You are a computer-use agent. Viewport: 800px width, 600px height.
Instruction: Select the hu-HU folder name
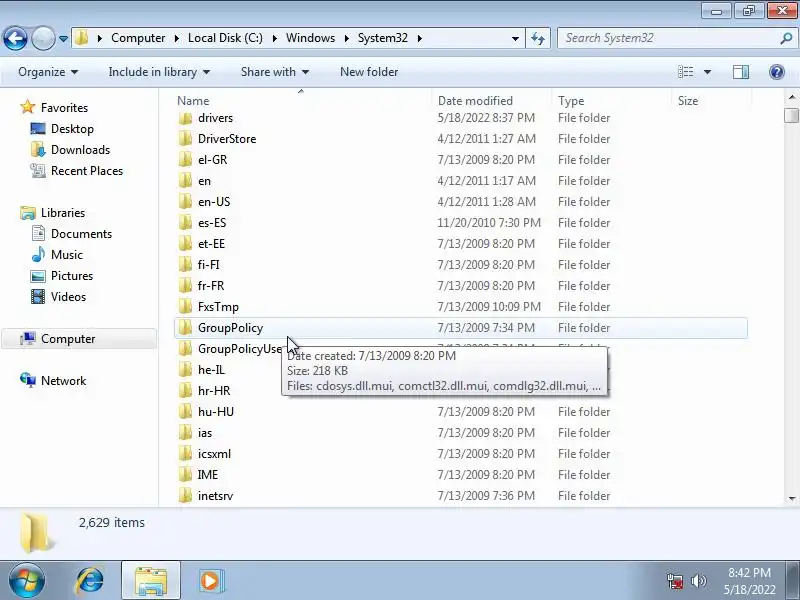tap(216, 412)
